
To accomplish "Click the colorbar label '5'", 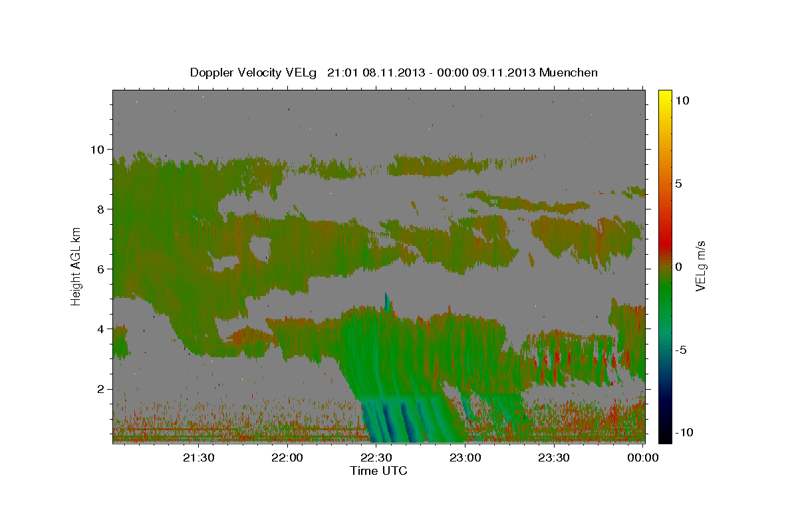I will coord(679,183).
